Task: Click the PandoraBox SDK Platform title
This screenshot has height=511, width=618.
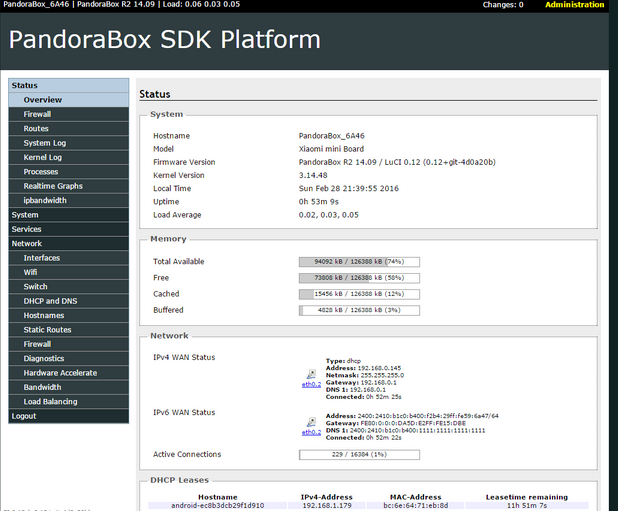Action: [x=165, y=39]
